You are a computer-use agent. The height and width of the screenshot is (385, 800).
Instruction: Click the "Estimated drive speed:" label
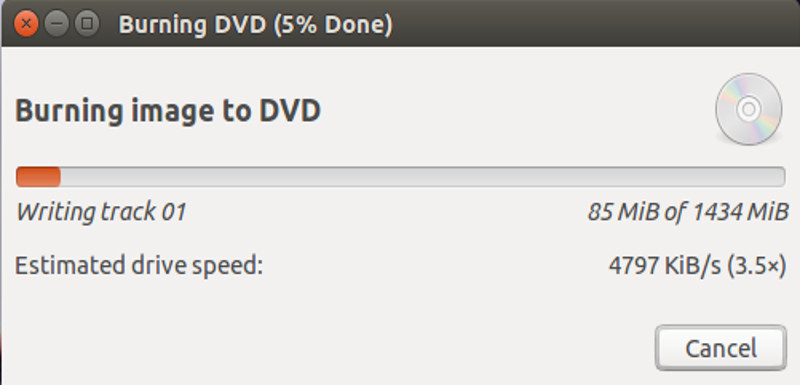[x=139, y=266]
